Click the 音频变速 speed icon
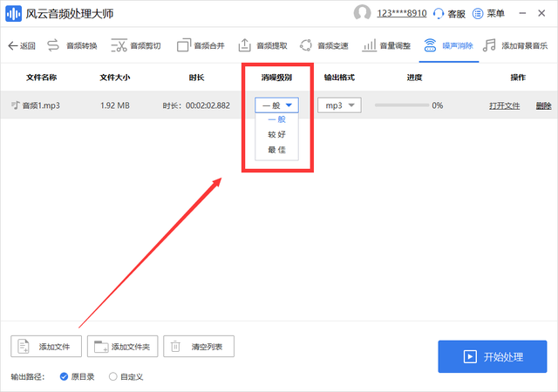This screenshot has width=558, height=392. coord(306,45)
